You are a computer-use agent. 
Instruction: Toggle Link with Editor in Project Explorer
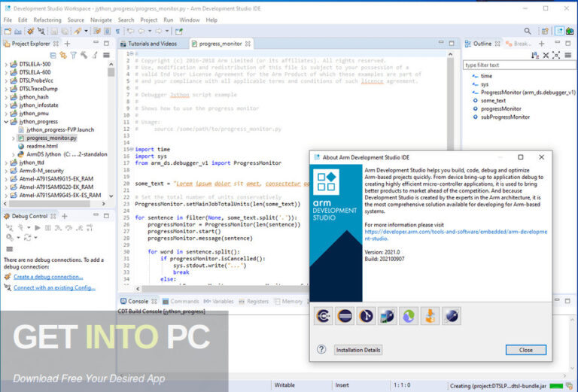coord(63,55)
